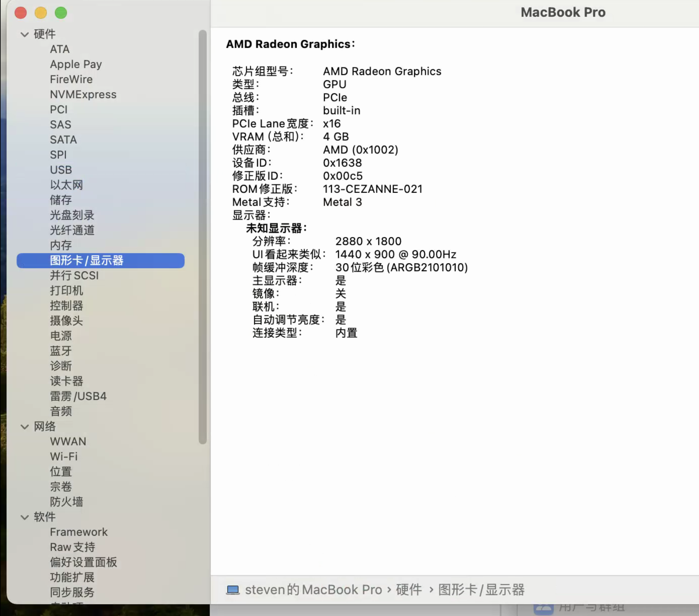699x616 pixels.
Task: Open the 储存 hardware section
Action: click(x=61, y=200)
